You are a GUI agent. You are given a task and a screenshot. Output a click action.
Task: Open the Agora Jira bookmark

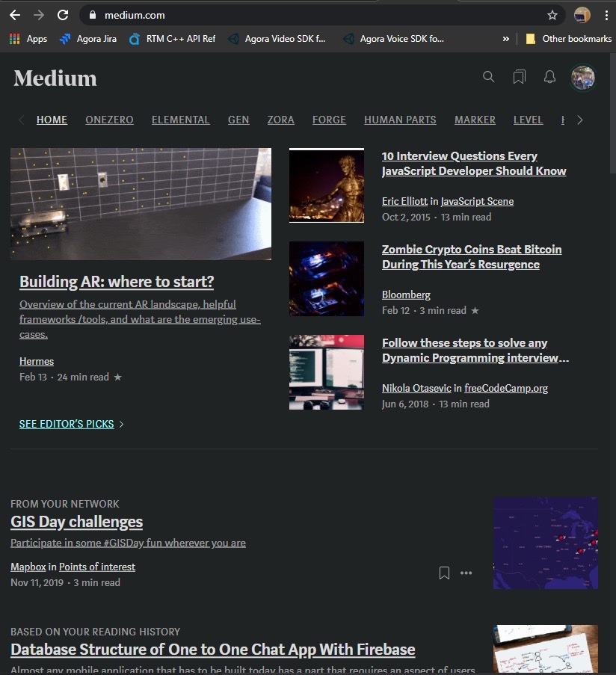click(88, 39)
